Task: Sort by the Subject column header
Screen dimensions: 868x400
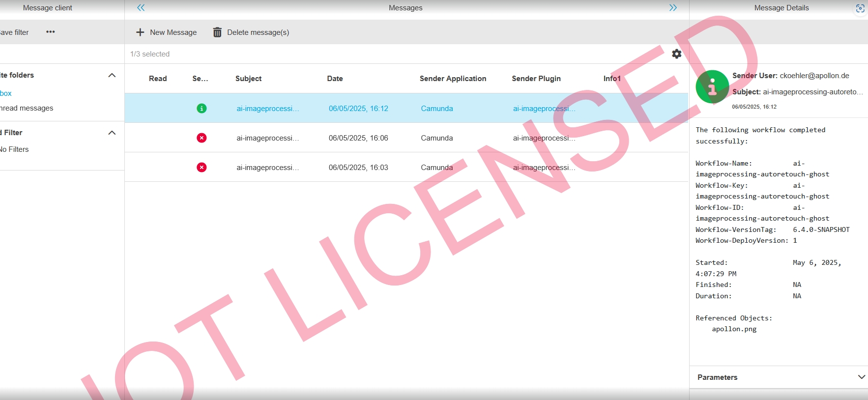Action: tap(248, 79)
